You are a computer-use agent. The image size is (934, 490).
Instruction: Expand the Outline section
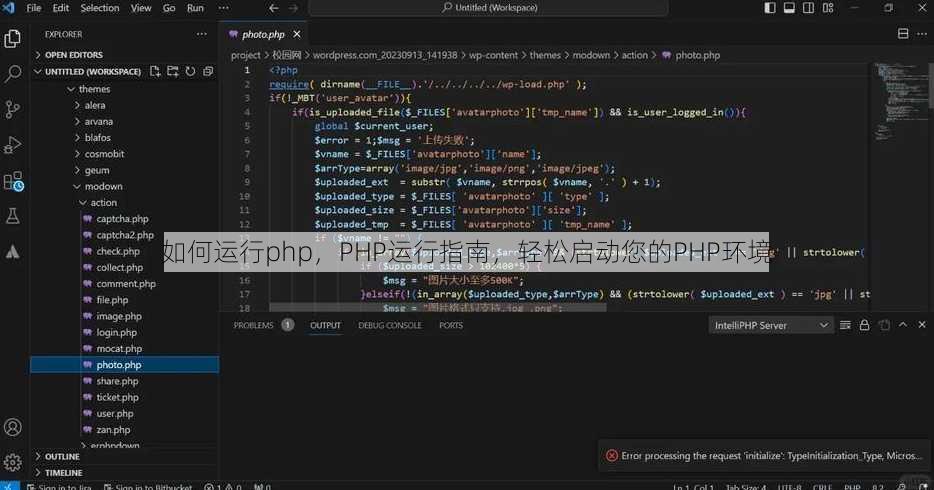[x=124, y=457]
